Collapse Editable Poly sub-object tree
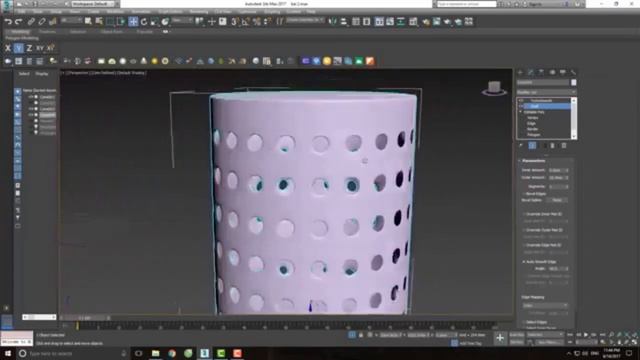The width and height of the screenshot is (640, 360). (521, 112)
